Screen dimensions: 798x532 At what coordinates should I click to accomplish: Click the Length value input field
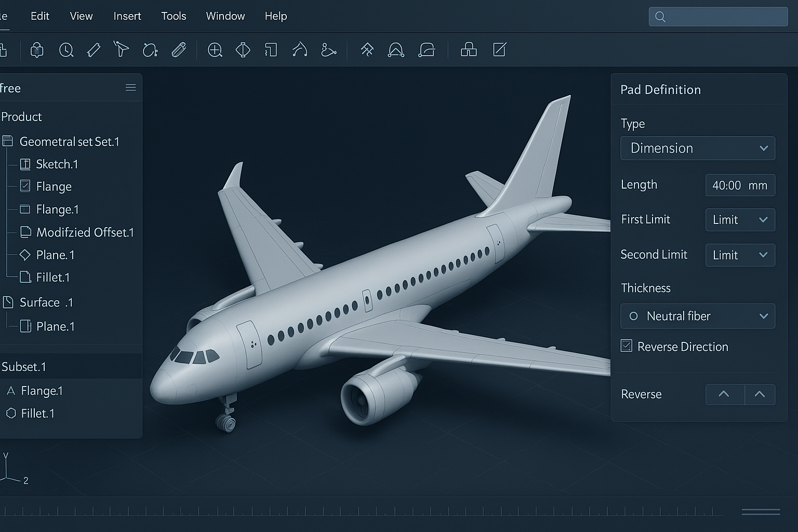739,185
